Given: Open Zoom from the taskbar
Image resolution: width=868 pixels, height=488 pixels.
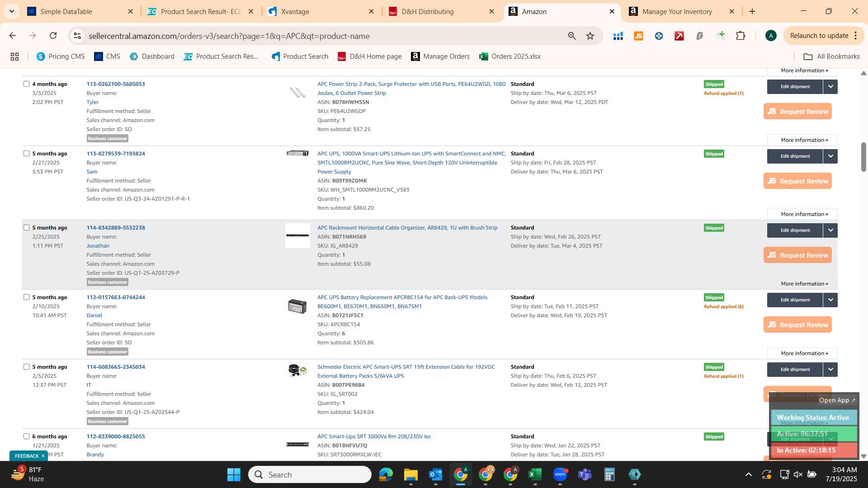Looking at the screenshot, I should coord(560,474).
